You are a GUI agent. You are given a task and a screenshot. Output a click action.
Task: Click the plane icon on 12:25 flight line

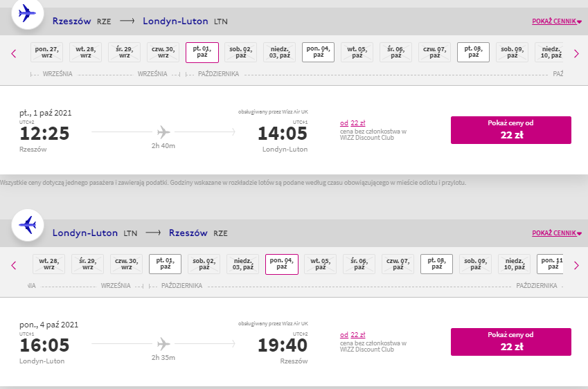(x=163, y=132)
